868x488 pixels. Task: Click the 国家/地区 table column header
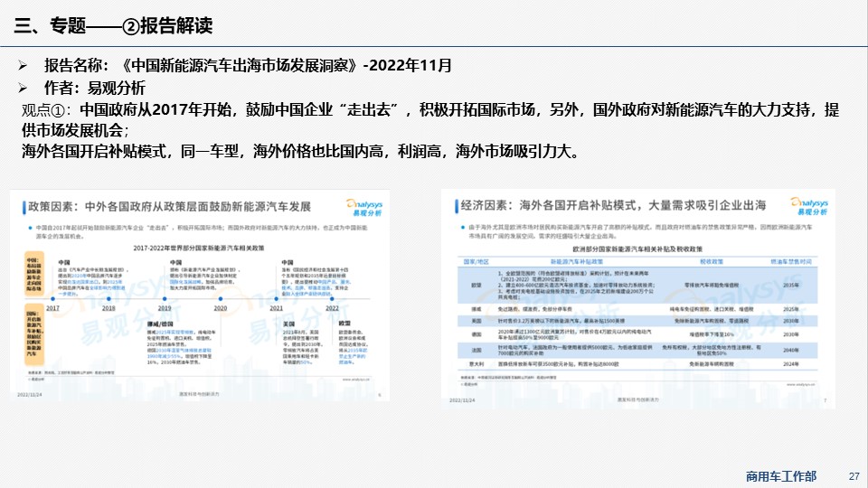click(x=476, y=262)
